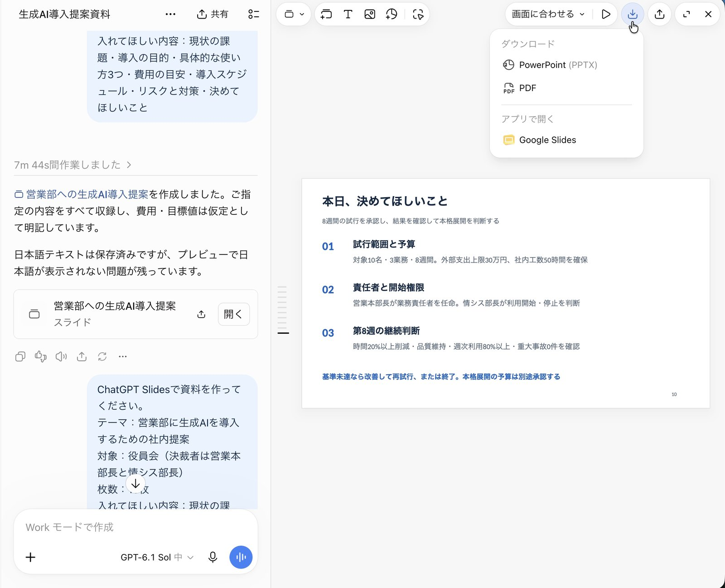Click the export share icon in top toolbar
The image size is (725, 588).
(660, 14)
